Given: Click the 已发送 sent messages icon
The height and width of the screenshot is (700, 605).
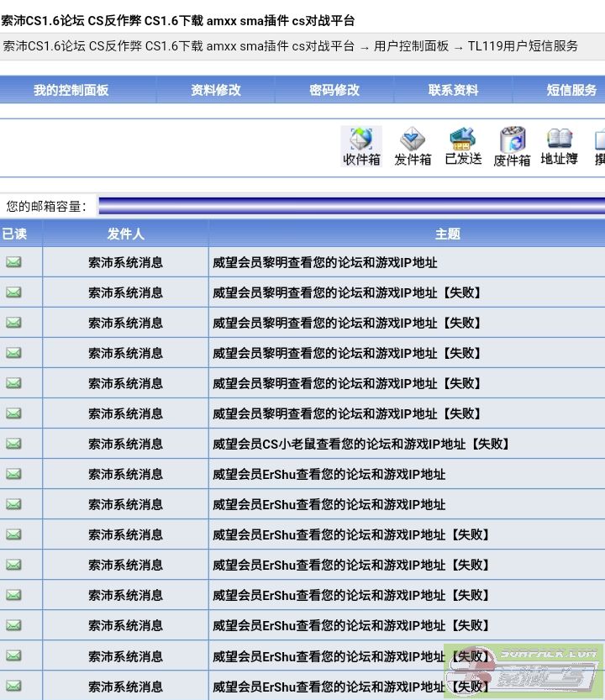Looking at the screenshot, I should (463, 146).
